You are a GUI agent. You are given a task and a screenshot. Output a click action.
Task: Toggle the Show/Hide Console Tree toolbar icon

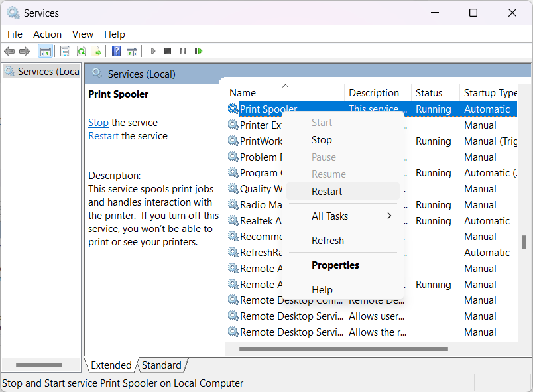pos(46,51)
